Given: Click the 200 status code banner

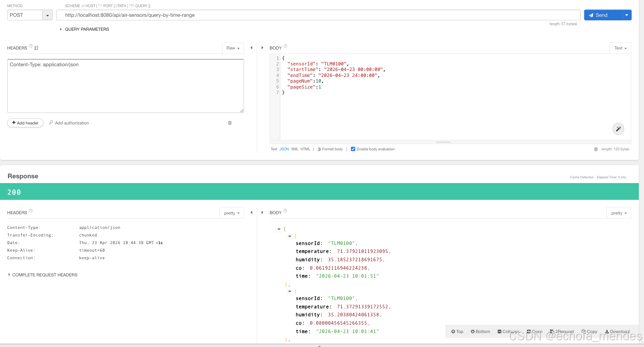Looking at the screenshot, I should tap(319, 192).
